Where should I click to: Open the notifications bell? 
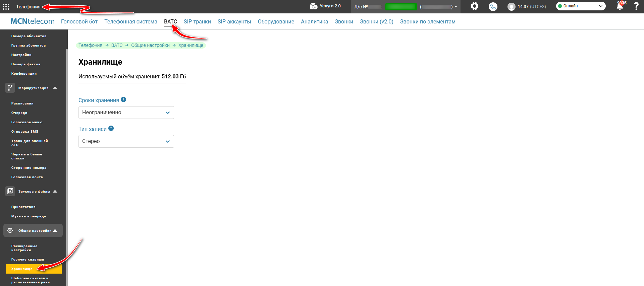620,6
